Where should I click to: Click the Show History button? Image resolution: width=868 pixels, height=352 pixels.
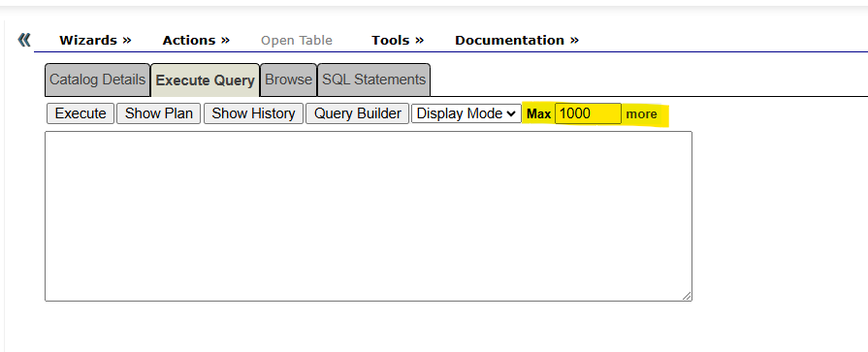253,113
